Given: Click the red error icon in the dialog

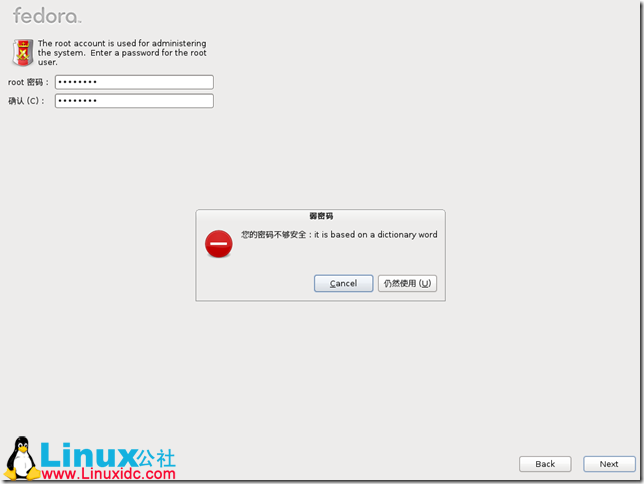Looking at the screenshot, I should coord(218,244).
